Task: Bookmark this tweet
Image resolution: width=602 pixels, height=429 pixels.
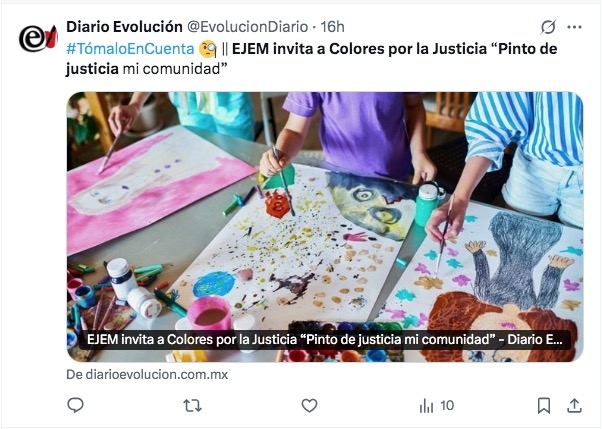Action: (544, 405)
